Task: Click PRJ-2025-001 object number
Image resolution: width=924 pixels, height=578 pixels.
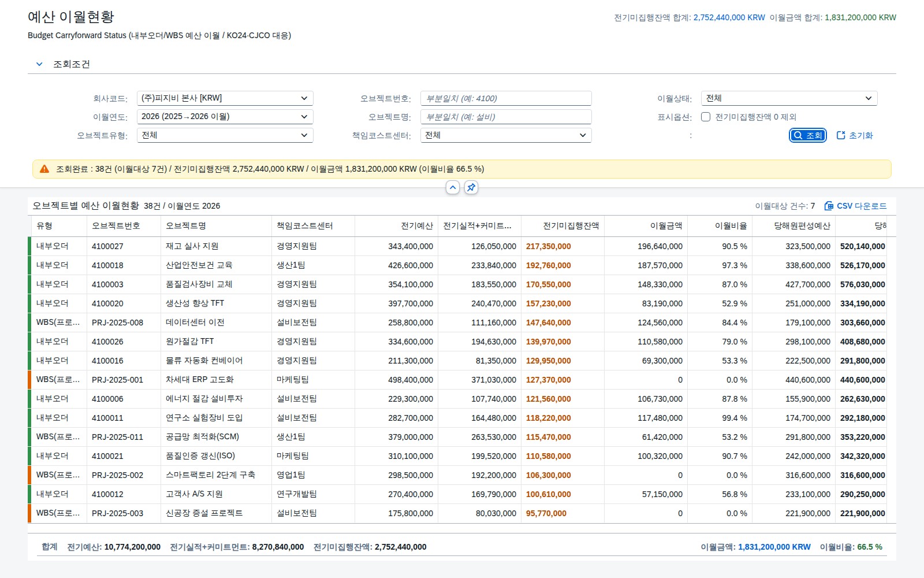Action: [x=117, y=380]
